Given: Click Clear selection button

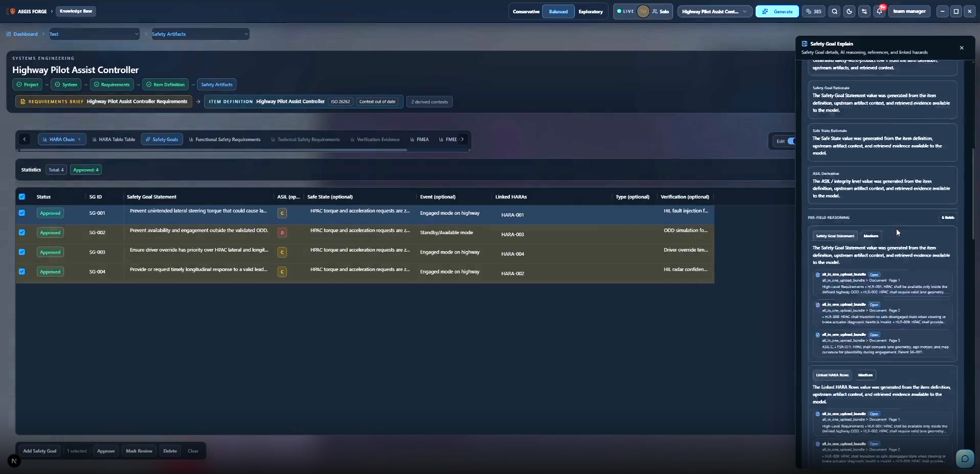Looking at the screenshot, I should click(x=193, y=451).
